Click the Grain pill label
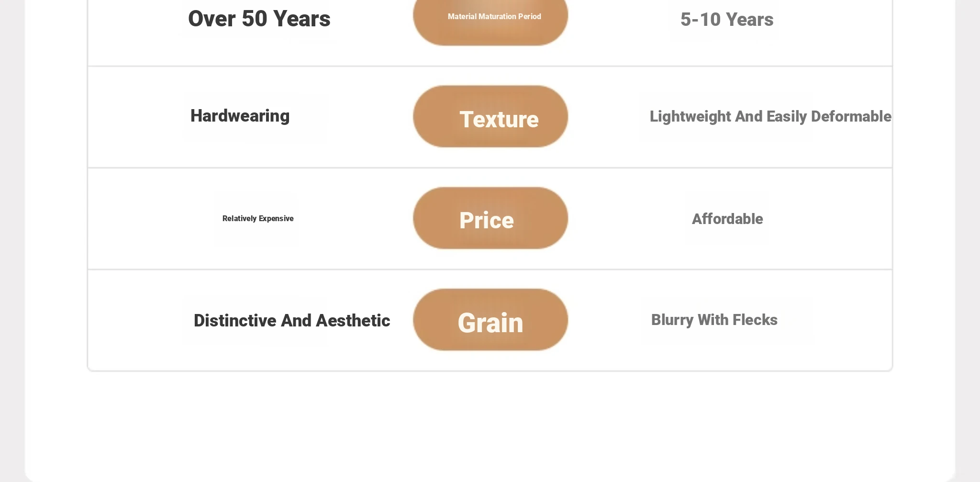Viewport: 980px width, 482px height. [490, 319]
